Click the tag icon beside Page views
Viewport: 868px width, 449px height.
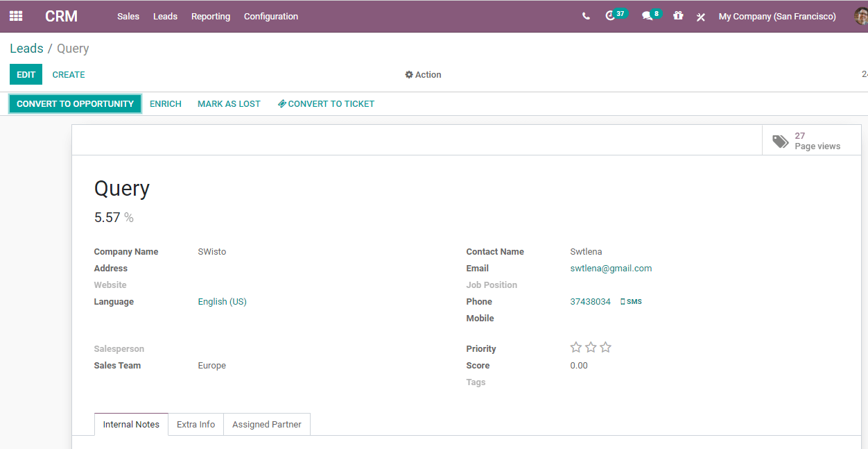[781, 142]
